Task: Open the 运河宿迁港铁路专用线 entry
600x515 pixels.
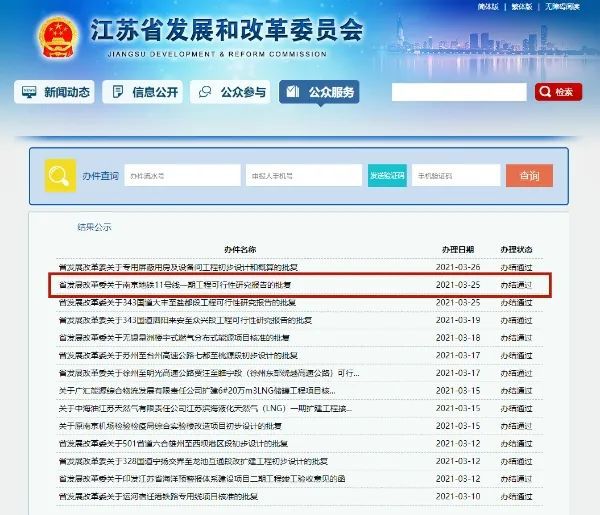Action: 158,496
